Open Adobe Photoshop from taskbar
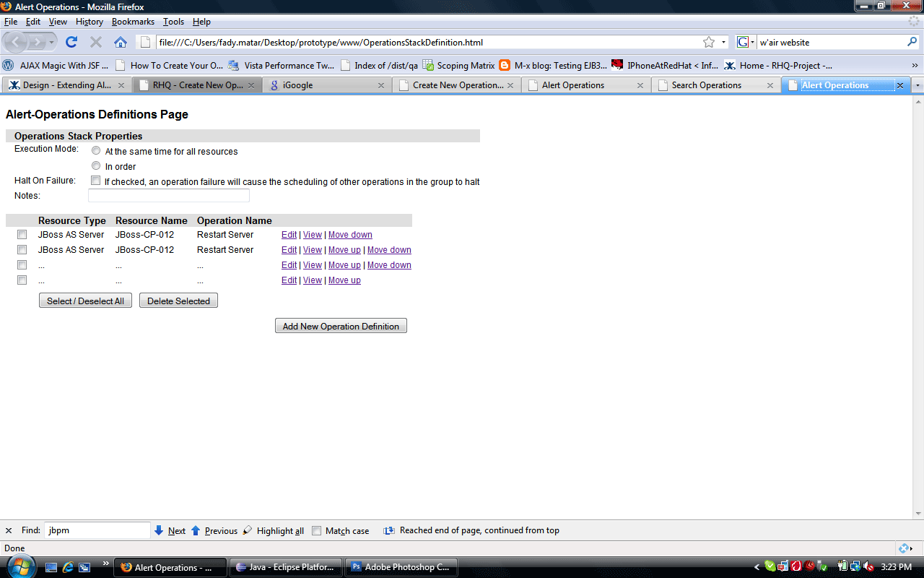 tap(399, 567)
